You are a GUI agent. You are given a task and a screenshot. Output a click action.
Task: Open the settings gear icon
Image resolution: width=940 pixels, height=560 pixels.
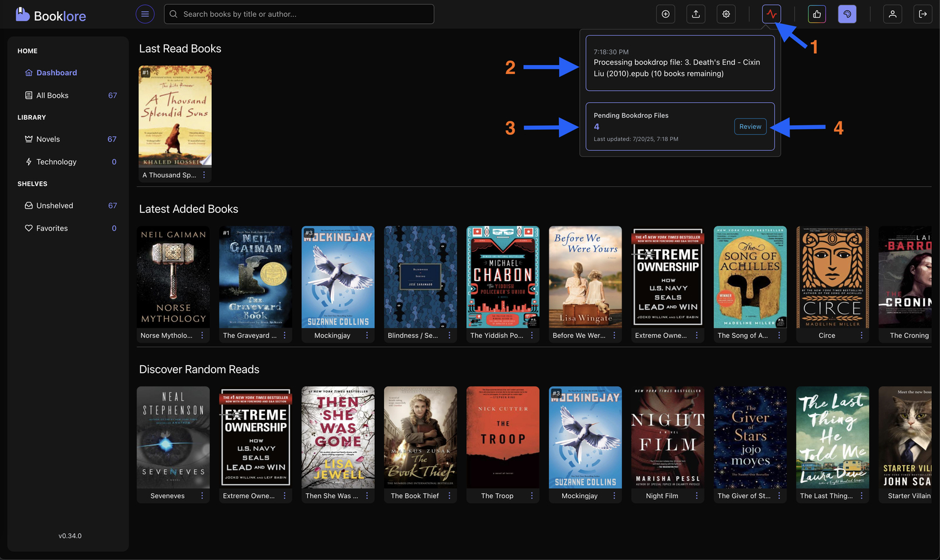(726, 14)
